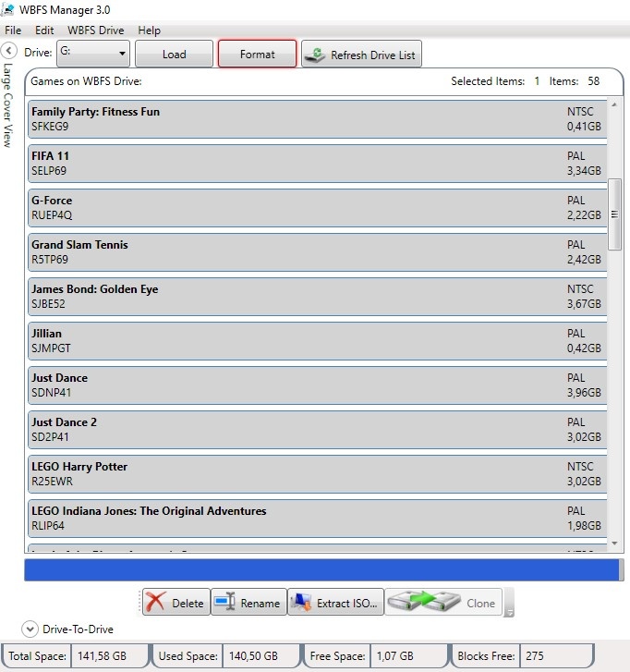Click Used Space value 140,50 GB
The image size is (630, 672).
253,655
